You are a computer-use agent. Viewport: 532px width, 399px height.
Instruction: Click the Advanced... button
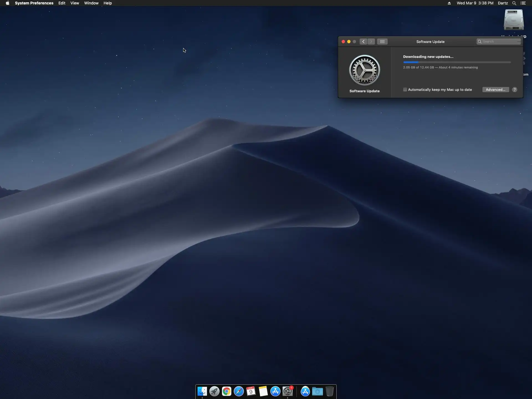click(x=495, y=89)
